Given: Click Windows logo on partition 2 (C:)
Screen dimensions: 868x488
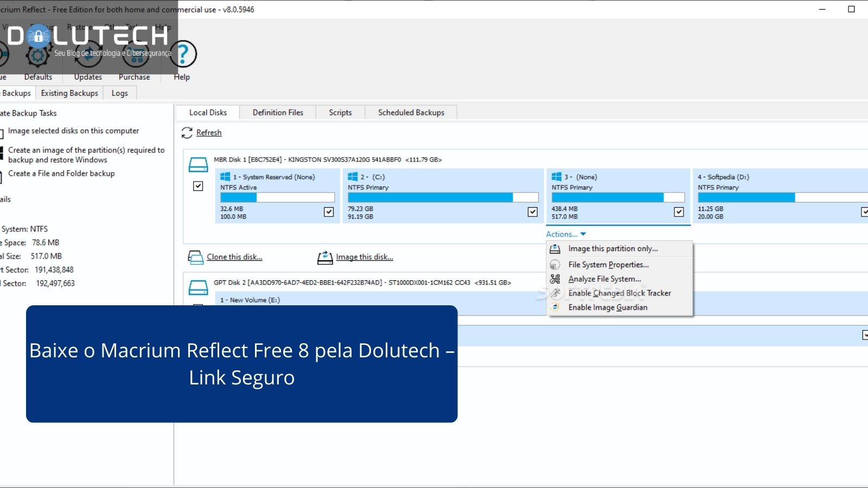Looking at the screenshot, I should [x=353, y=177].
